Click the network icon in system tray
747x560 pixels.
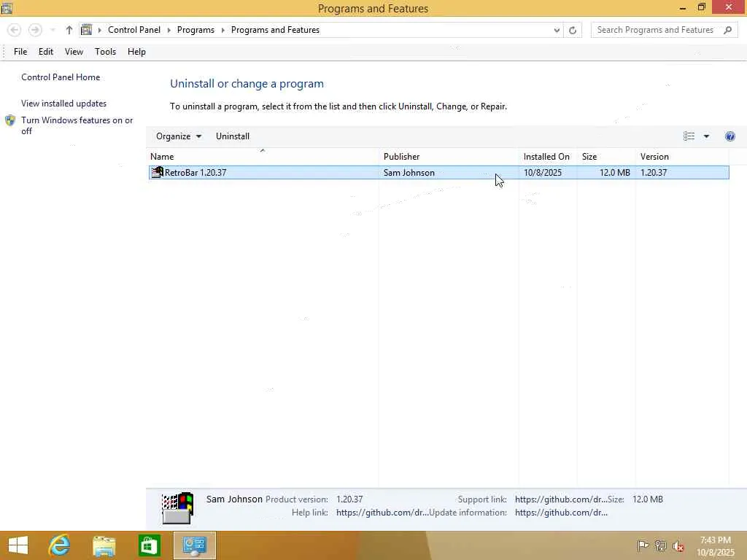click(660, 545)
